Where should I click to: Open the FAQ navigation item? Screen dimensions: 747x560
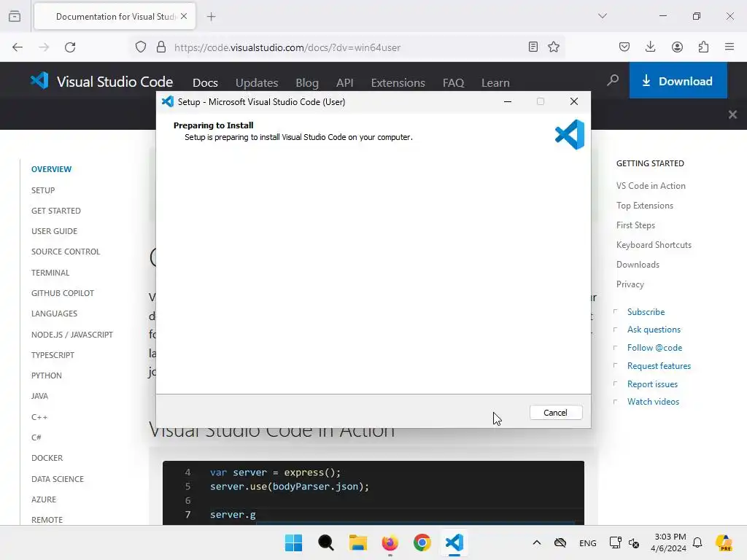(453, 83)
